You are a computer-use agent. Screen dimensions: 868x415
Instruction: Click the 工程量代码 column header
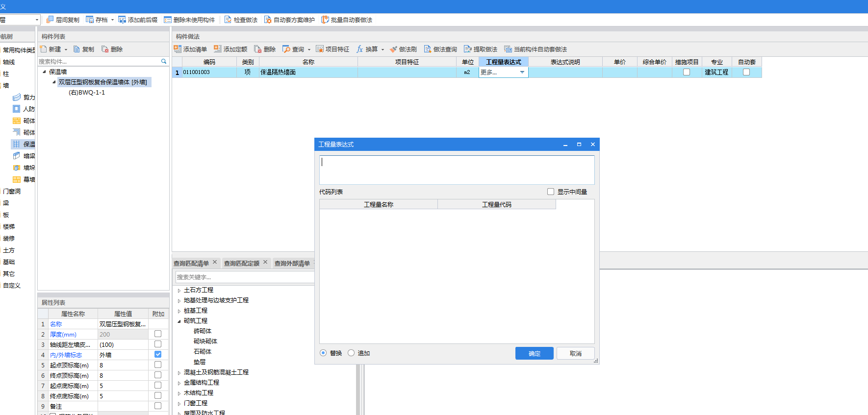tap(497, 204)
